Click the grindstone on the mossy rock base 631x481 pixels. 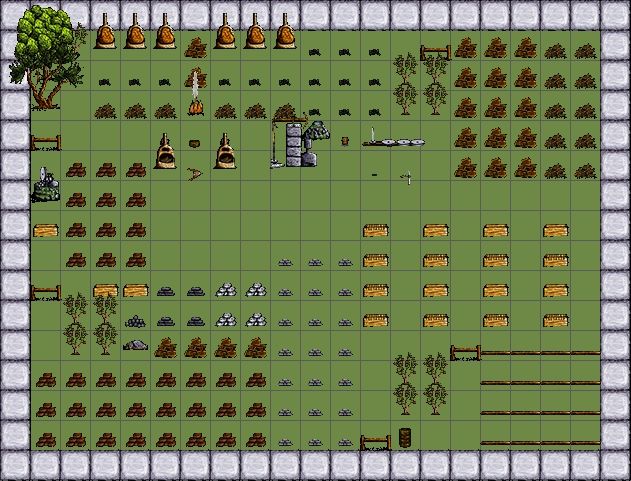click(45, 186)
